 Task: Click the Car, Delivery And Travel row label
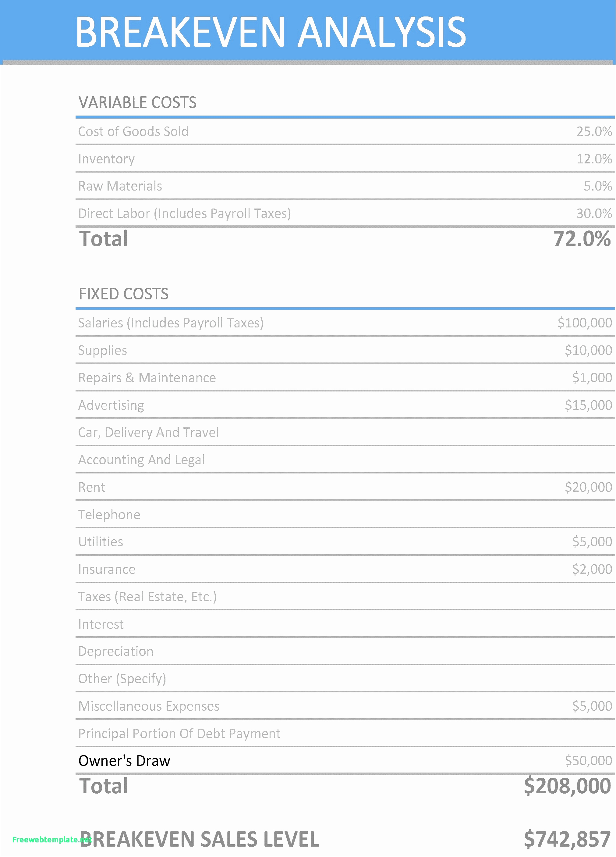coord(148,433)
